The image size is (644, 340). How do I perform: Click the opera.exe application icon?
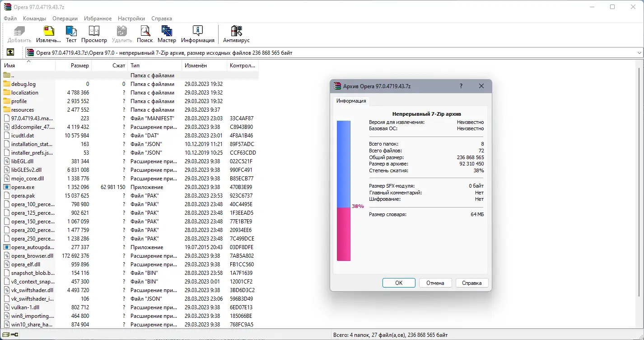point(7,187)
